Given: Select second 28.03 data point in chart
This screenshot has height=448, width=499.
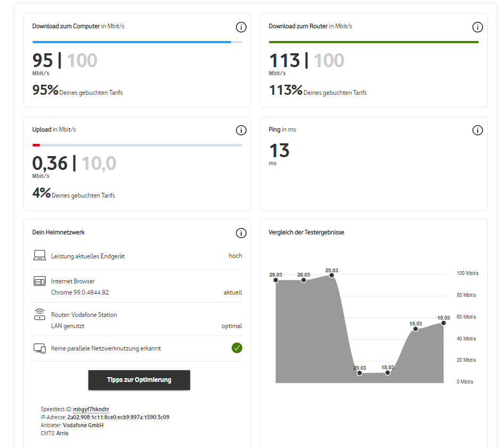Looking at the screenshot, I should coord(304,280).
